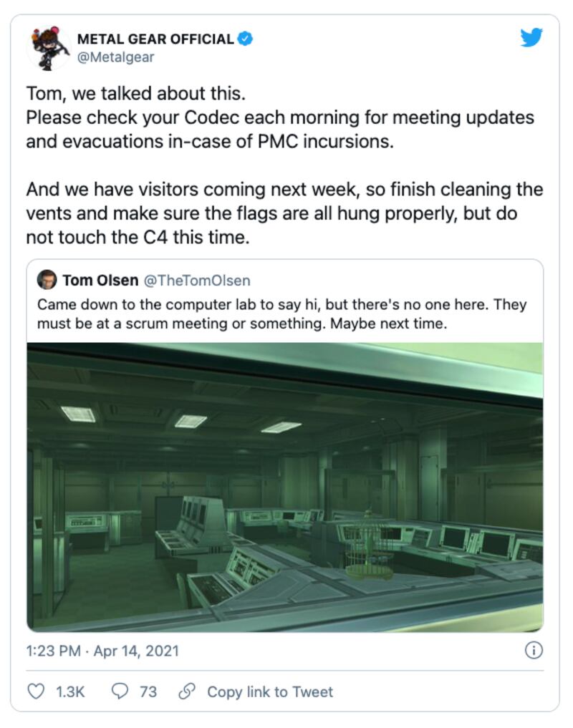Click Tom Olsen's small profile picture
The image size is (573, 728).
coord(47,280)
